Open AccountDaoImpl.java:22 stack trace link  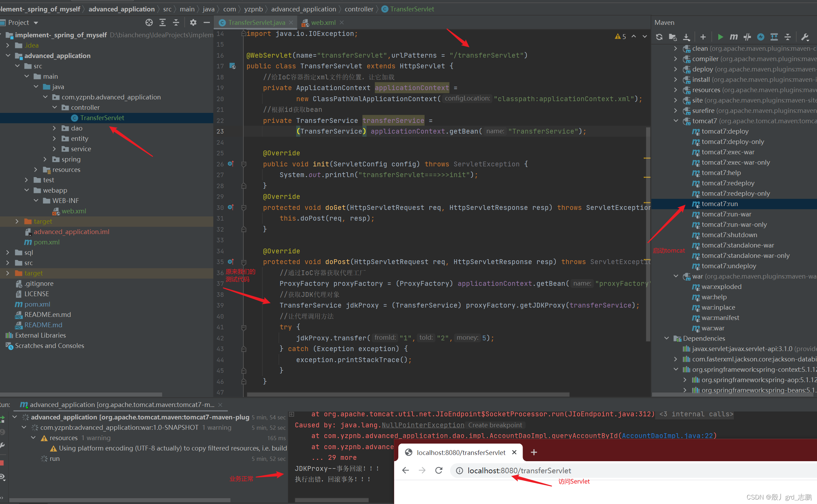click(667, 436)
